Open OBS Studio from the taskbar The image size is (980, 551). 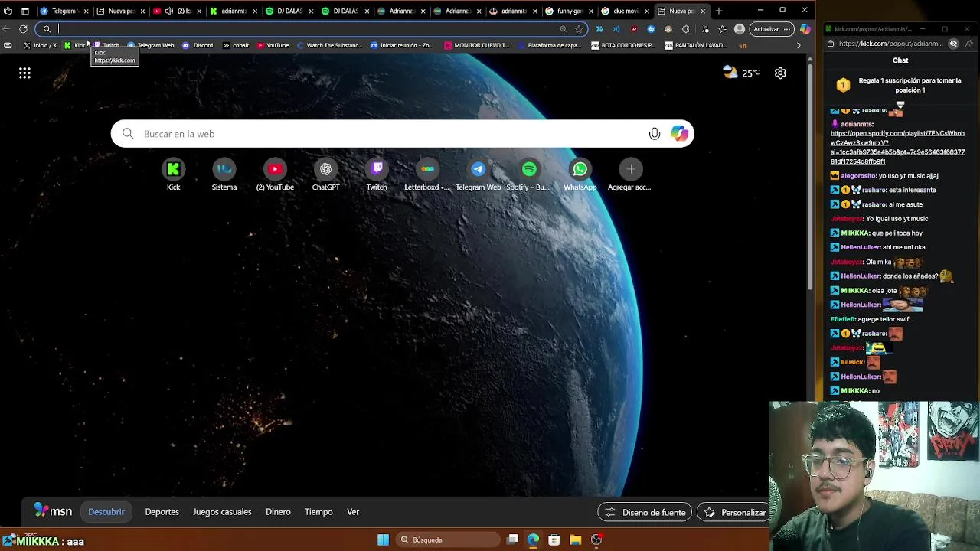[x=596, y=540]
